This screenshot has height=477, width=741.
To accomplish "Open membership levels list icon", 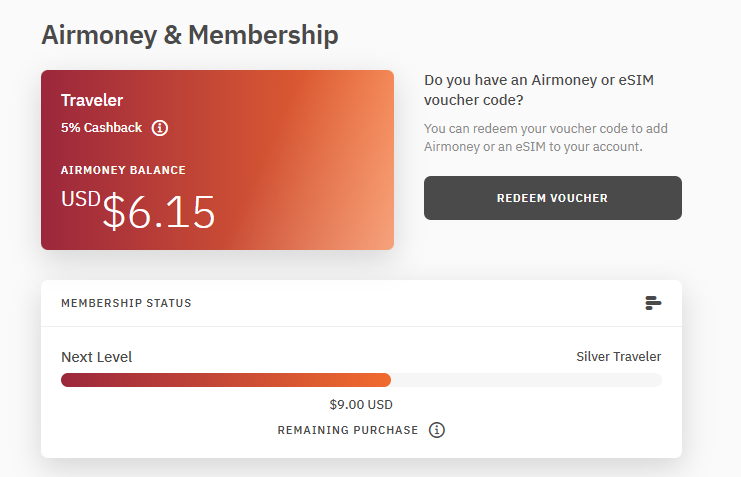I will click(x=653, y=303).
